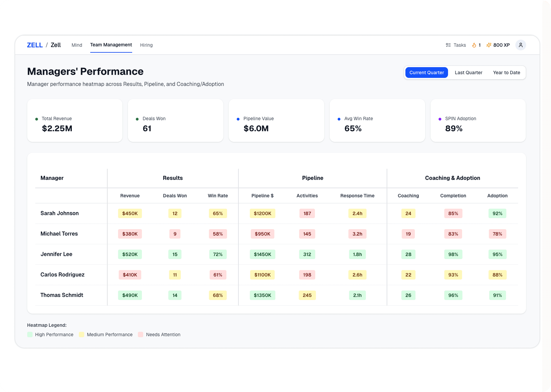Open the user profile avatar
Image resolution: width=551 pixels, height=392 pixels.
pyautogui.click(x=521, y=45)
